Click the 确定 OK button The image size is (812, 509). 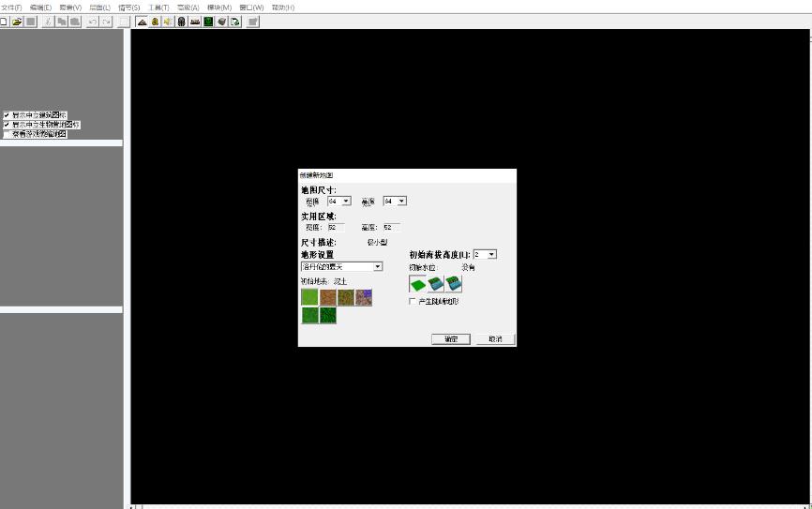(450, 338)
